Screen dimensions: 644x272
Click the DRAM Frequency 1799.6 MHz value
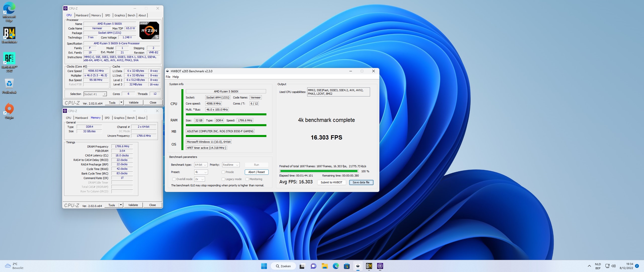(122, 146)
